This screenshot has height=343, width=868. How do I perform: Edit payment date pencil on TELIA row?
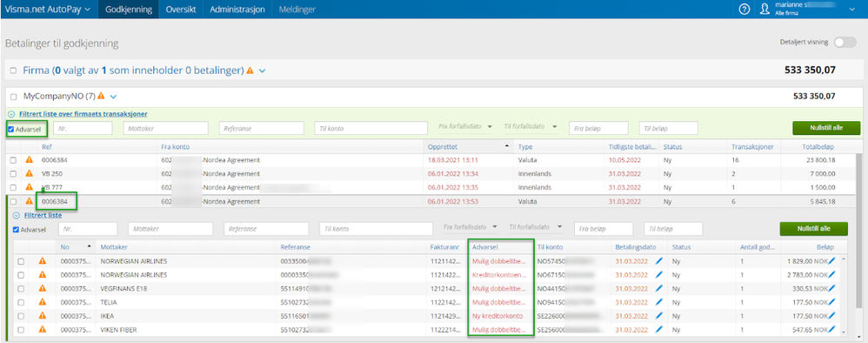[658, 303]
